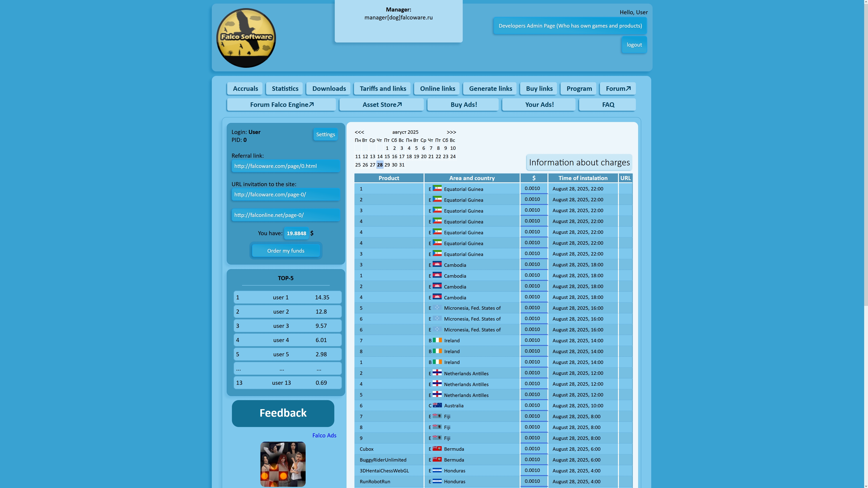
Task: Open the Statistics tab
Action: click(x=285, y=89)
